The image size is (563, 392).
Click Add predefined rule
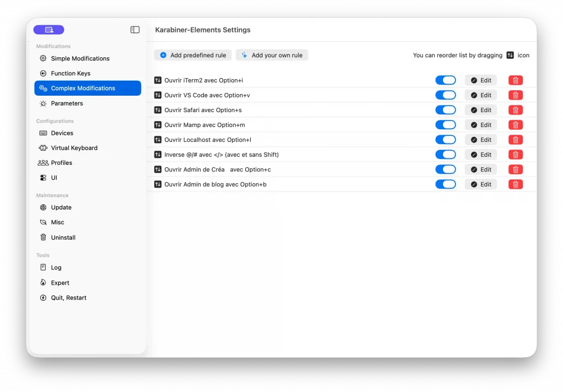192,55
